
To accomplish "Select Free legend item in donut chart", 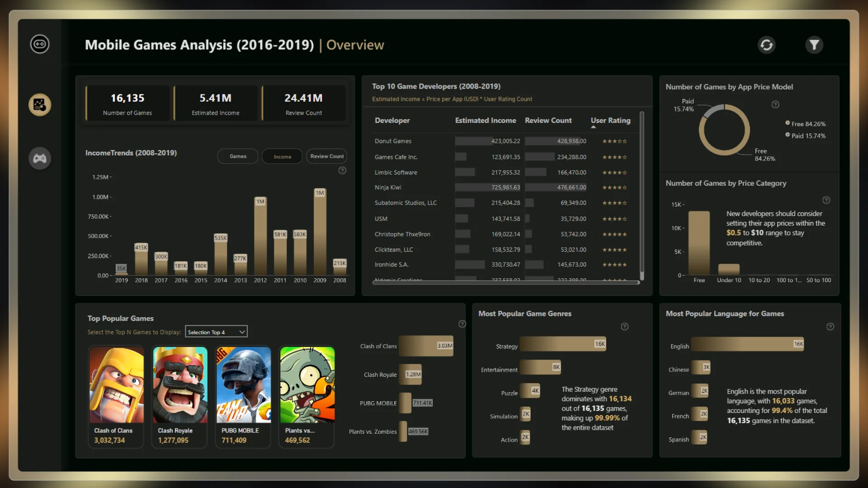I will click(x=806, y=124).
